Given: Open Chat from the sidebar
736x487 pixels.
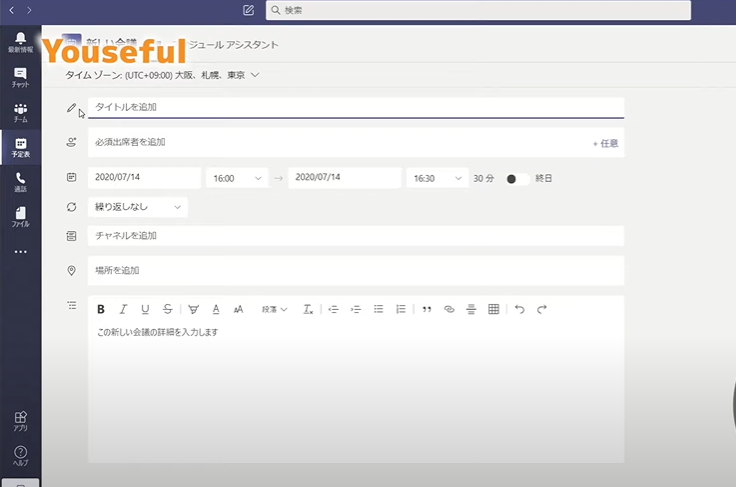Looking at the screenshot, I should 20,77.
